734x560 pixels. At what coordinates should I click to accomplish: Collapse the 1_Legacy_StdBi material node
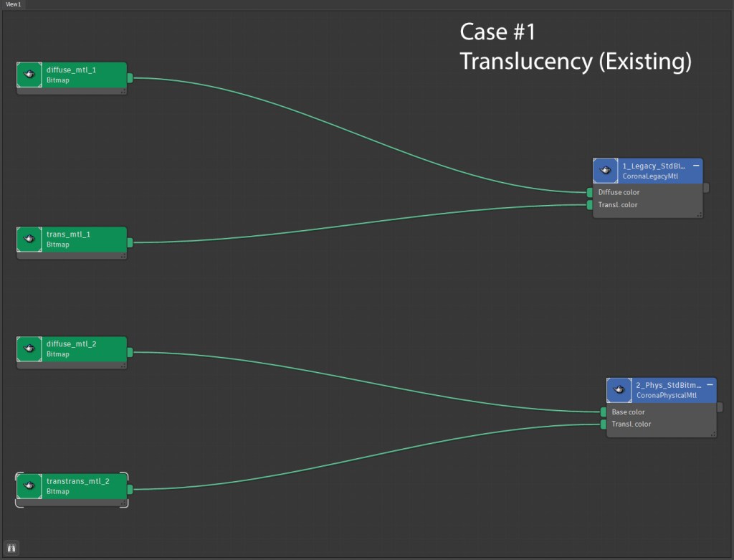(696, 166)
